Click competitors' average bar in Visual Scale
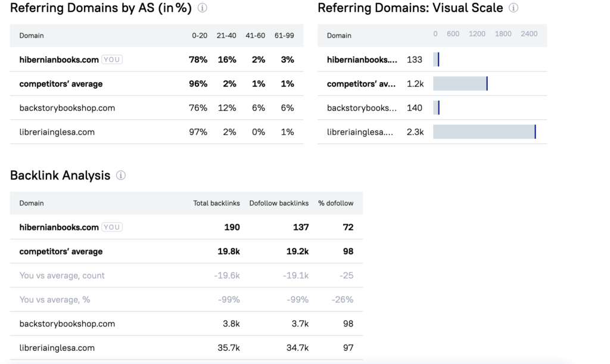The width and height of the screenshot is (610, 364). click(x=460, y=84)
